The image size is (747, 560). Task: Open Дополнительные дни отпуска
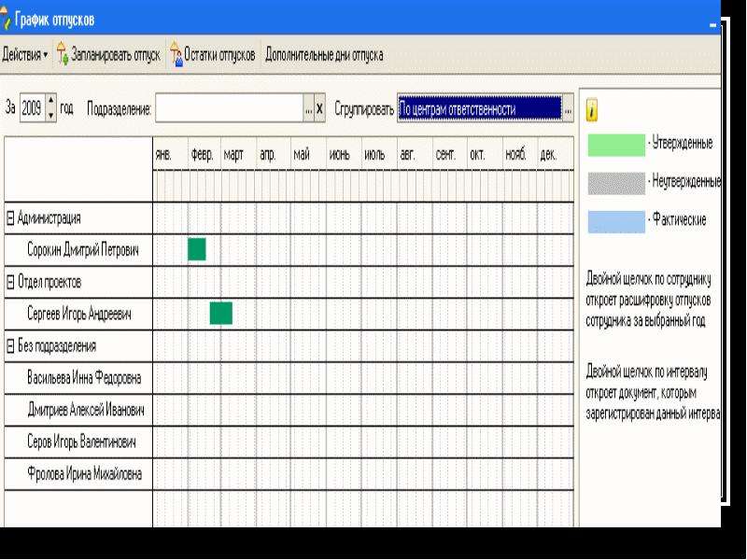[324, 55]
